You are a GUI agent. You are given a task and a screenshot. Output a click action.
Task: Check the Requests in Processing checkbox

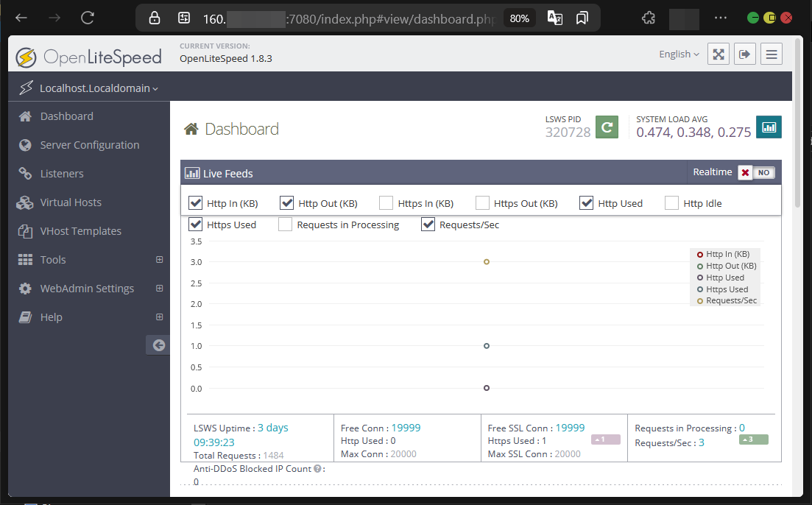click(x=285, y=225)
